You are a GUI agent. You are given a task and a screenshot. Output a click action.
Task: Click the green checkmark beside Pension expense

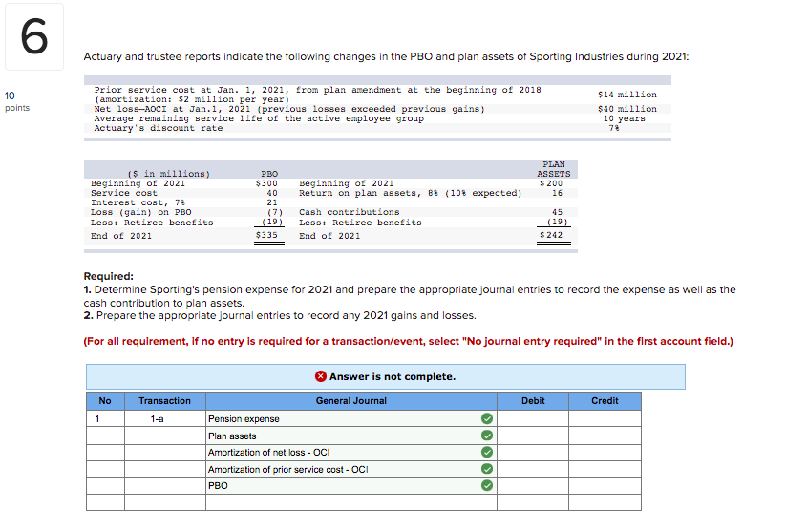click(x=487, y=418)
